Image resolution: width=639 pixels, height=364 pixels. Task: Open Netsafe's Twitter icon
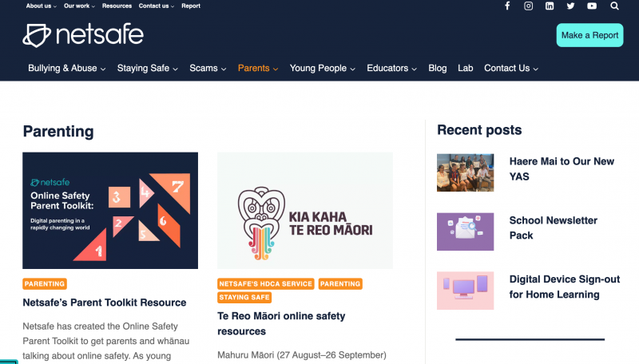570,6
